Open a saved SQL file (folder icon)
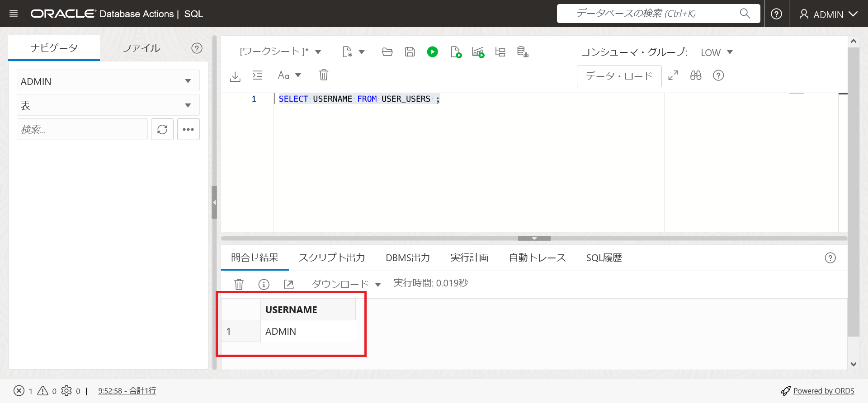Viewport: 868px width, 403px height. 387,52
